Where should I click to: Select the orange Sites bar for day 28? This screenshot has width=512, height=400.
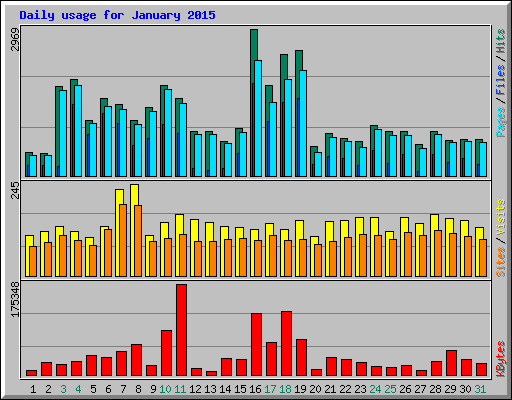click(438, 253)
